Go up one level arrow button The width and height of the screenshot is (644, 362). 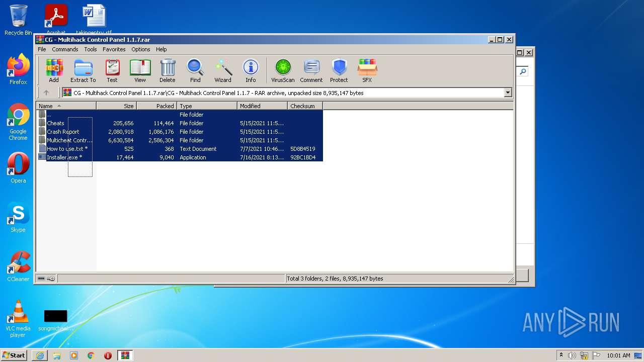coord(46,93)
